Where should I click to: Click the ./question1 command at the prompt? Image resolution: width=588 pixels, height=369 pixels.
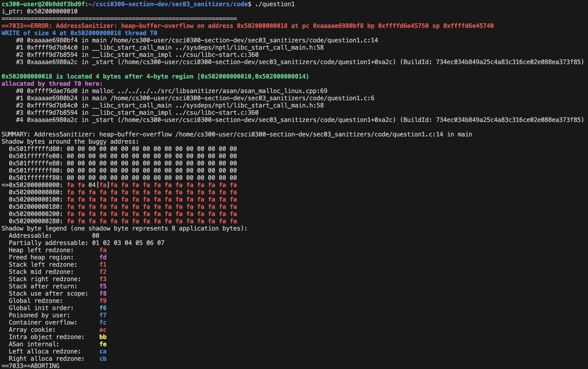(275, 4)
